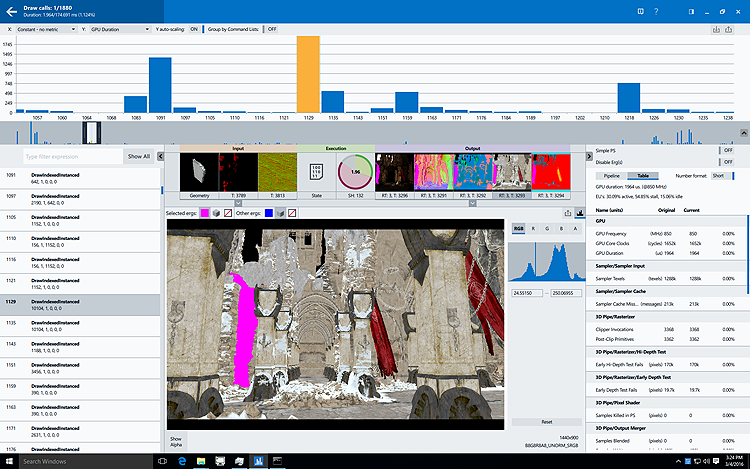Click the tall blue bar 1091 in chart

[160, 85]
